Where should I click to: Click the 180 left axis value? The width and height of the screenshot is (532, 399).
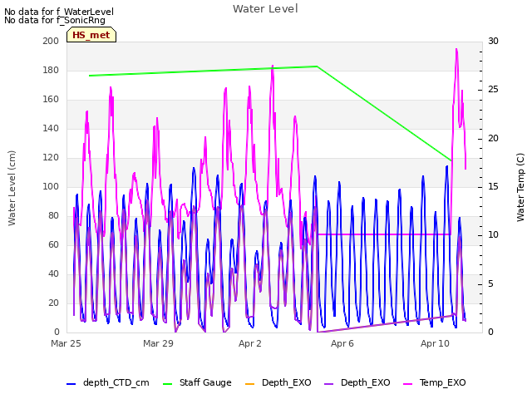click(x=51, y=70)
